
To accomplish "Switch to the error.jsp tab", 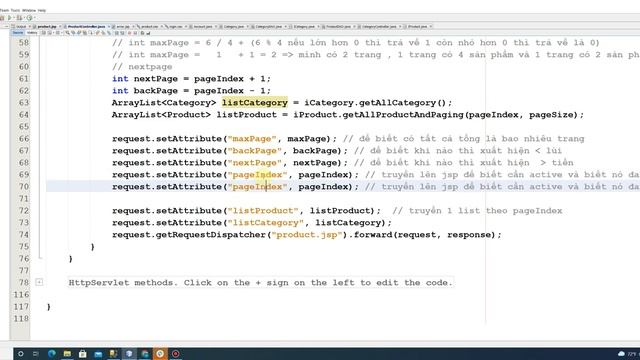I will point(123,27).
